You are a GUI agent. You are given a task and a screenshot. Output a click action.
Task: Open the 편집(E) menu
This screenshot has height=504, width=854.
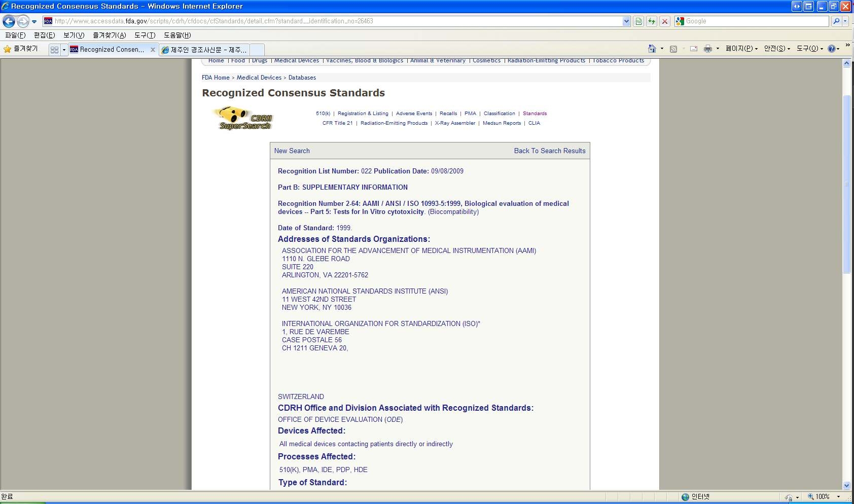tap(45, 35)
